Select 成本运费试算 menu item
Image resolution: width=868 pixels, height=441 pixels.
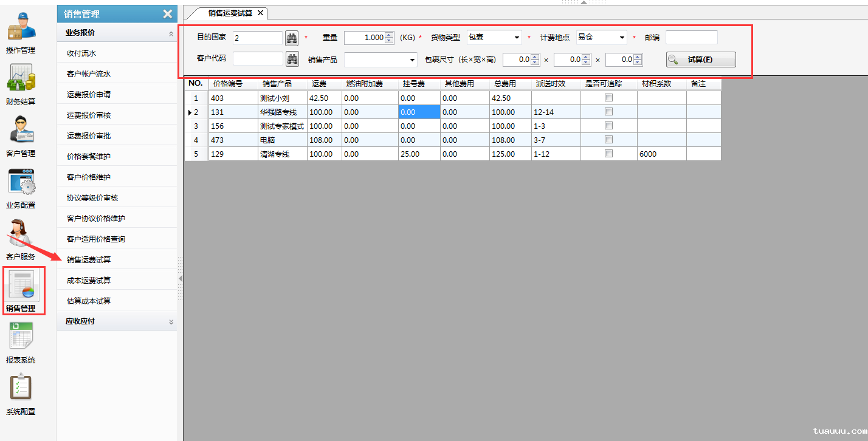[89, 281]
